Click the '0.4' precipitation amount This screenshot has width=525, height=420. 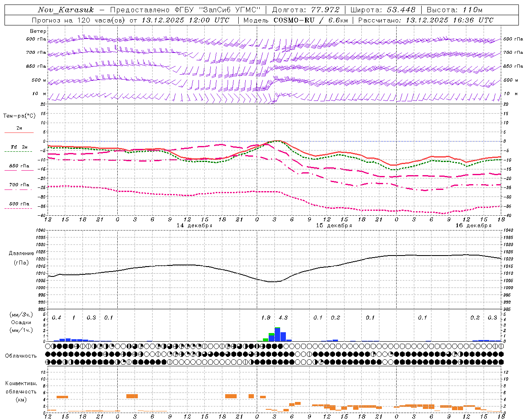click(57, 318)
